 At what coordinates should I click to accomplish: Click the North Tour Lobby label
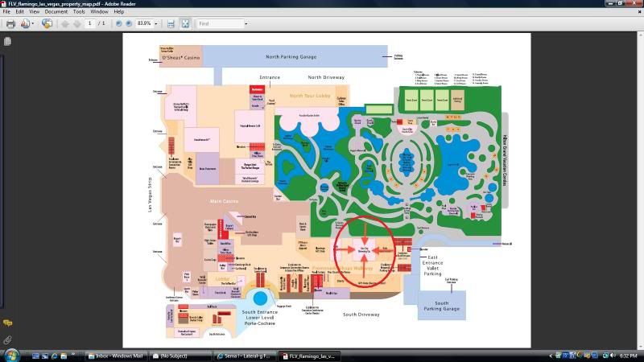click(x=310, y=96)
